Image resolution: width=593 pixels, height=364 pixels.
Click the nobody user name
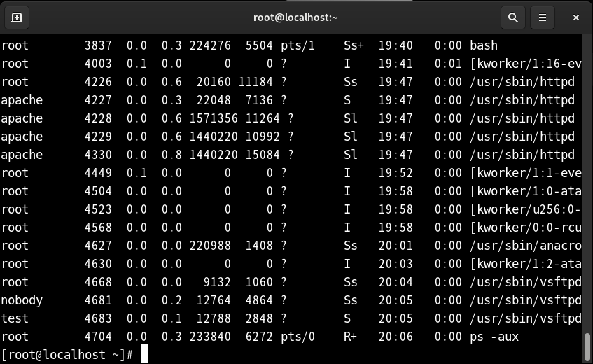[22, 300]
